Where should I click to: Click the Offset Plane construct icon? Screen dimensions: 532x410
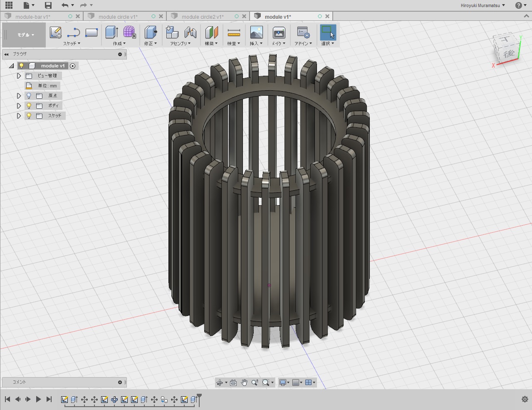pos(211,32)
